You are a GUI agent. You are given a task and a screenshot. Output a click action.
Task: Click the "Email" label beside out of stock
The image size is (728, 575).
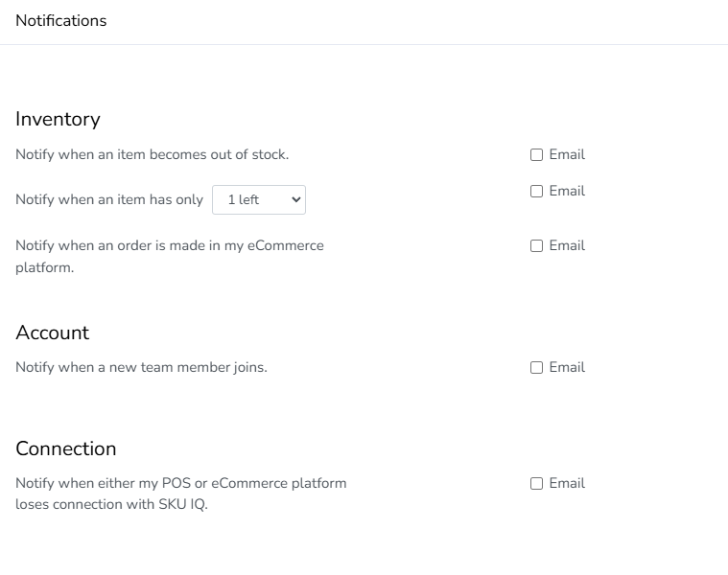click(x=567, y=154)
